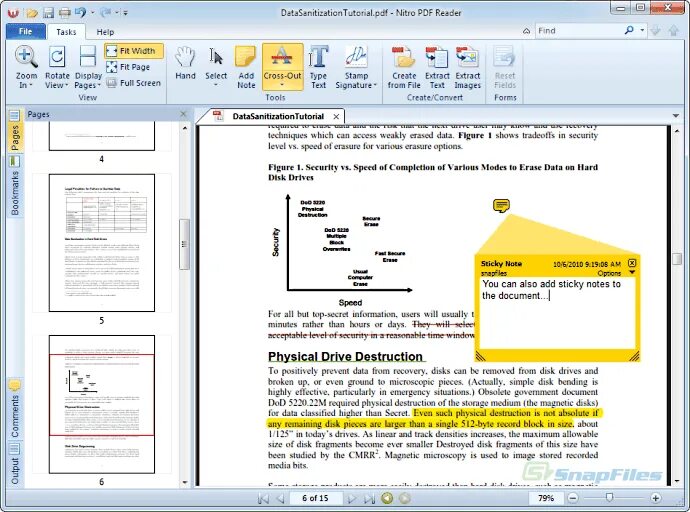This screenshot has width=690, height=512.
Task: Click the 79% zoom level field
Action: click(x=546, y=498)
